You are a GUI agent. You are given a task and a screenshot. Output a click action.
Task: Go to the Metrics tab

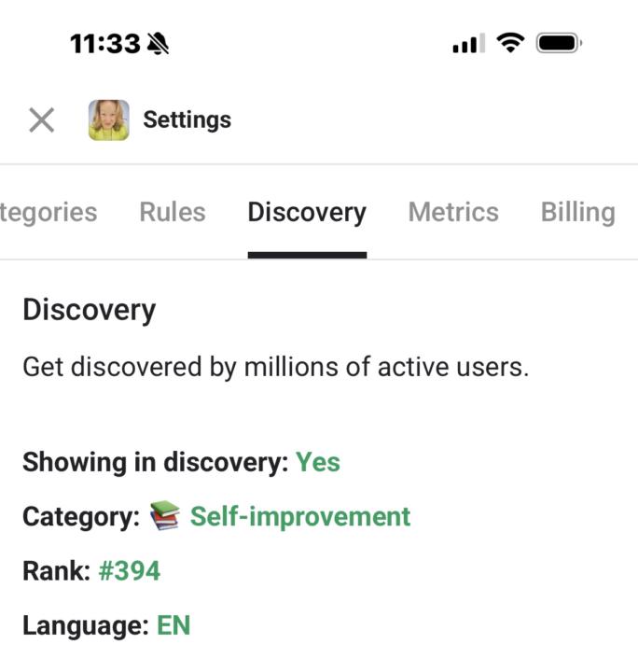[x=453, y=213]
